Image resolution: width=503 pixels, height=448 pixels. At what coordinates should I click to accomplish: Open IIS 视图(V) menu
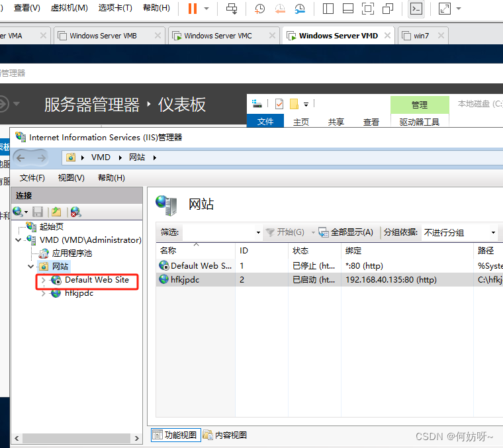(x=71, y=177)
